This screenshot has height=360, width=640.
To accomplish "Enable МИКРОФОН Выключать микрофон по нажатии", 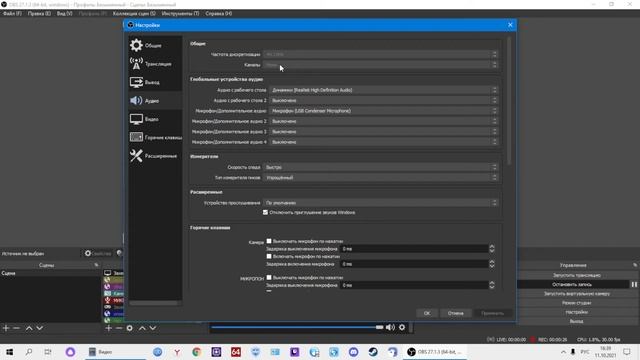I will (269, 277).
